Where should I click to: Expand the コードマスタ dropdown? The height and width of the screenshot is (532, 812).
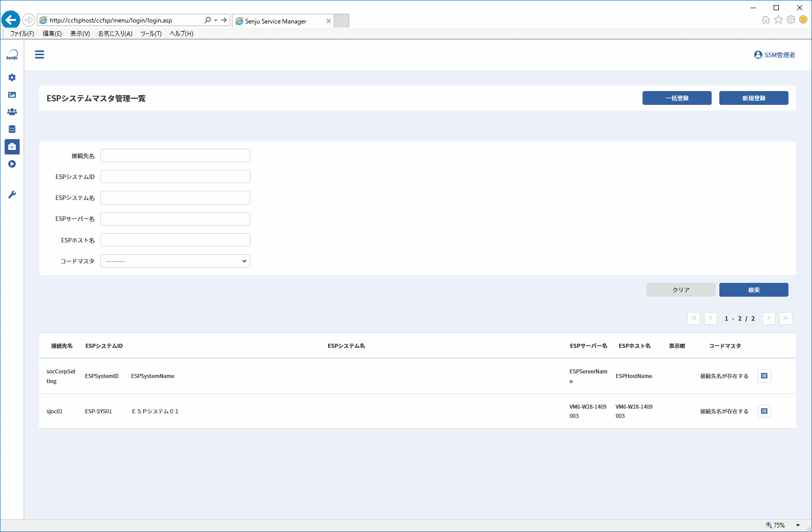(175, 261)
